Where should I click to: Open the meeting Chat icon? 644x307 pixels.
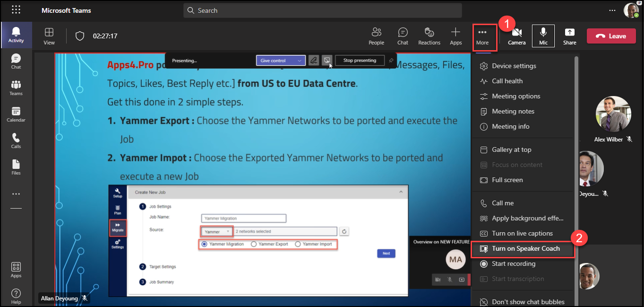[x=403, y=36]
